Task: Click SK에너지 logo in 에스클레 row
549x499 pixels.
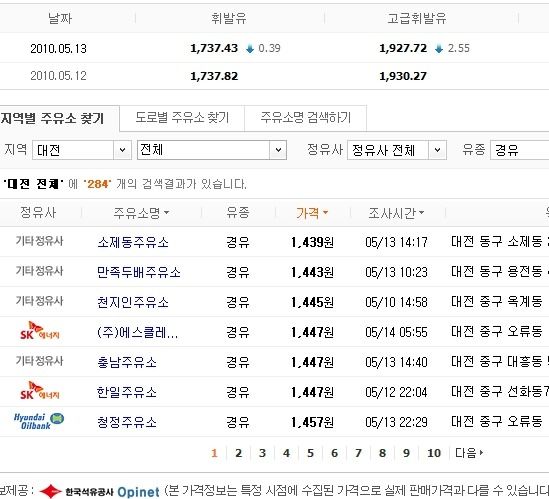Action: [x=40, y=331]
